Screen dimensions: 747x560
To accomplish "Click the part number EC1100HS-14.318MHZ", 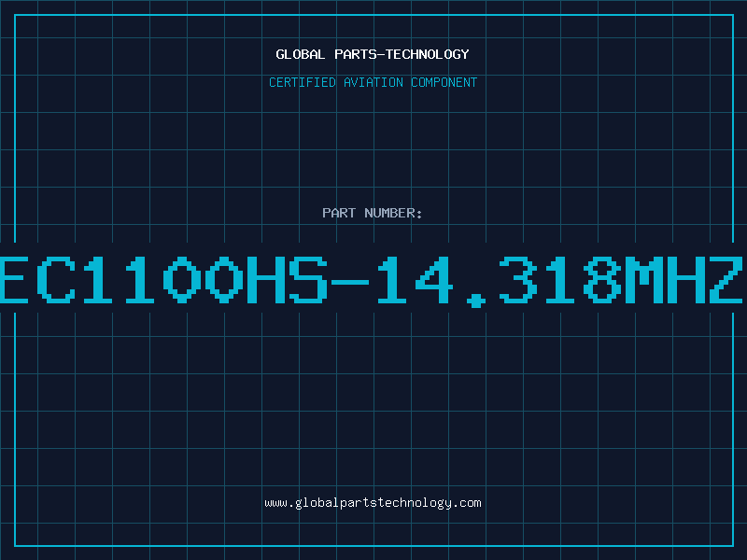I will click(x=372, y=281).
